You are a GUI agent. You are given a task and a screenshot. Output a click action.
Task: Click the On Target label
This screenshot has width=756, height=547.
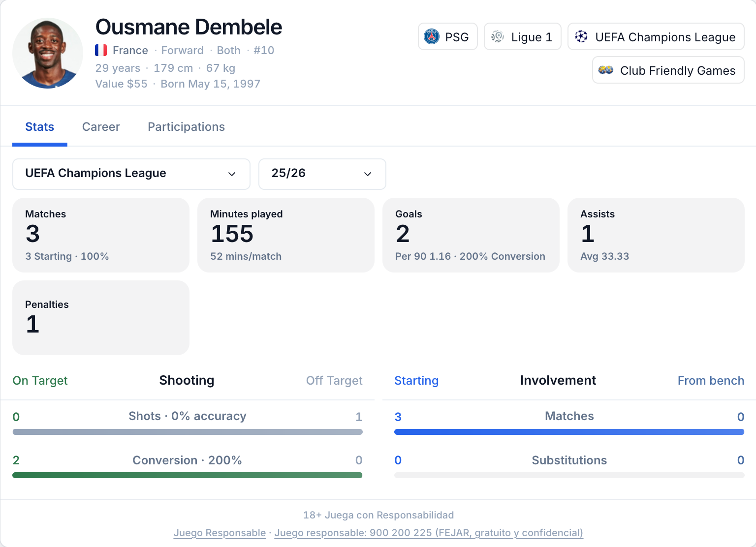click(40, 381)
